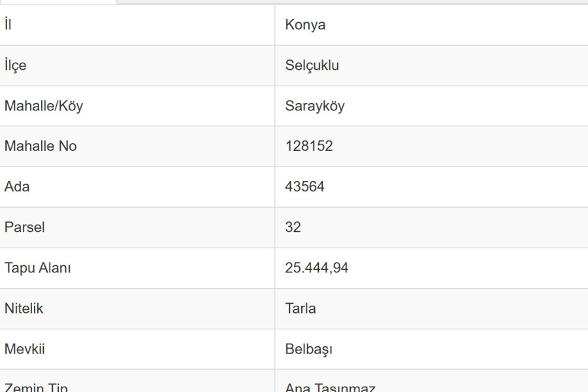The width and height of the screenshot is (588, 392).
Task: Select the 25.444,94 area value
Action: click(x=316, y=268)
